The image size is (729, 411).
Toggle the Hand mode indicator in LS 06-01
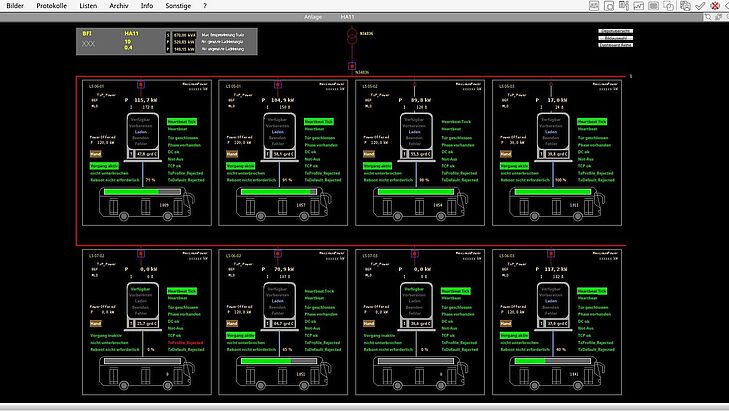(x=96, y=155)
